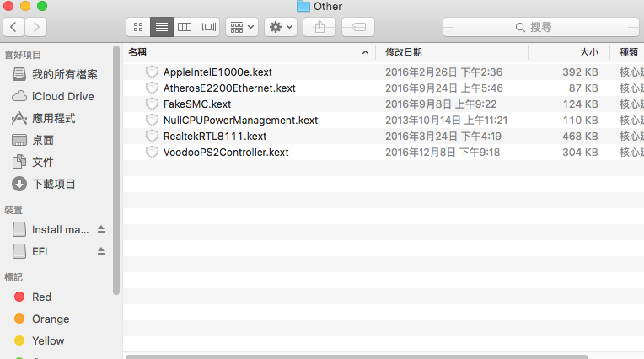Switch to Cover Flow view

(208, 27)
